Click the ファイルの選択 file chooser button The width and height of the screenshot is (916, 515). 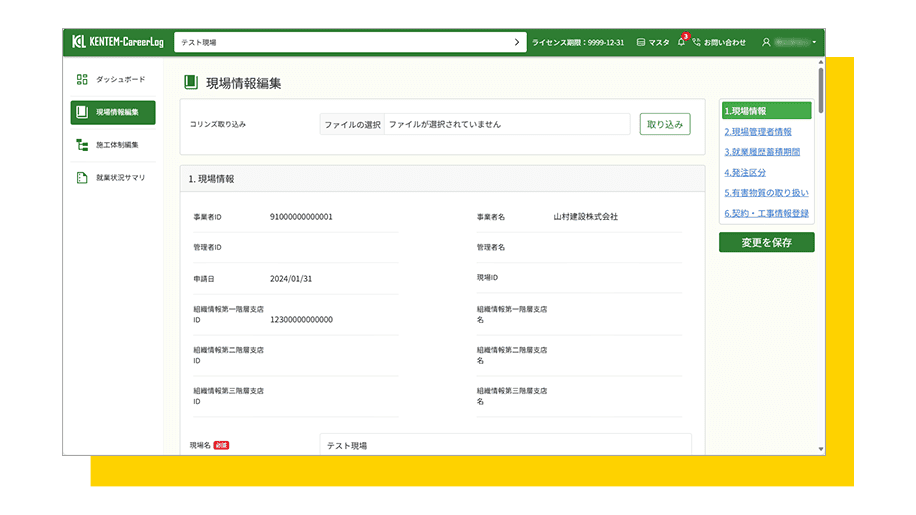[352, 124]
